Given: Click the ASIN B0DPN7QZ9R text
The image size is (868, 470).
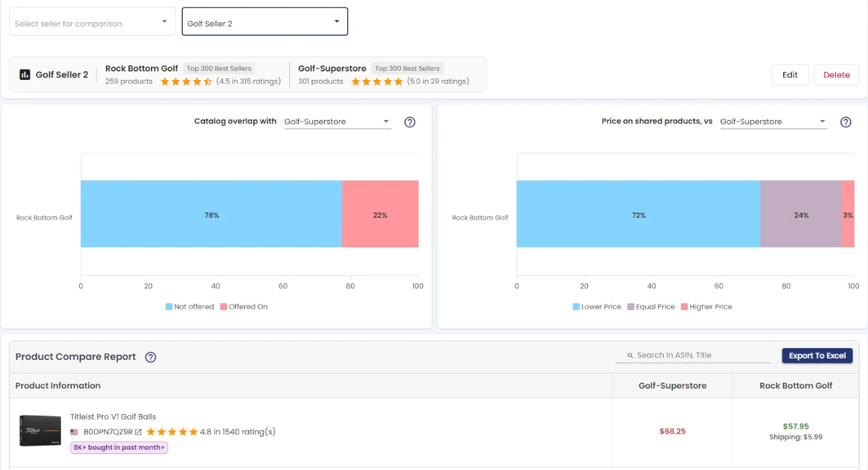Looking at the screenshot, I should click(108, 432).
